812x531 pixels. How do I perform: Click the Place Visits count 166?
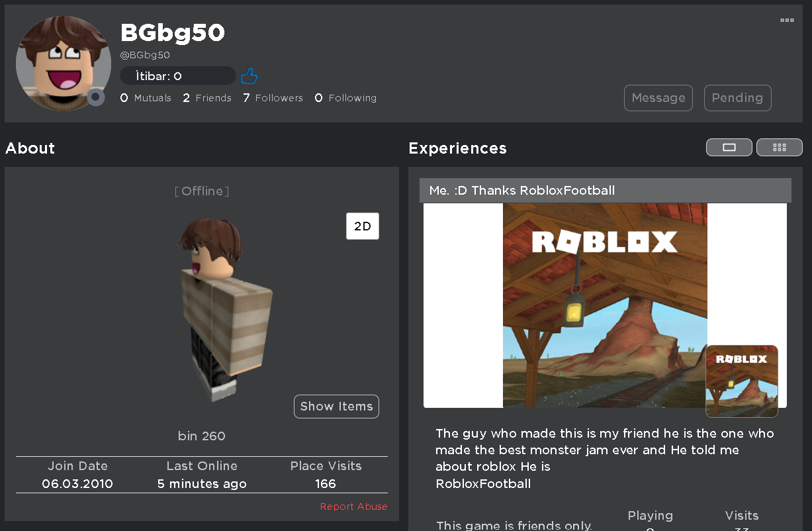326,484
